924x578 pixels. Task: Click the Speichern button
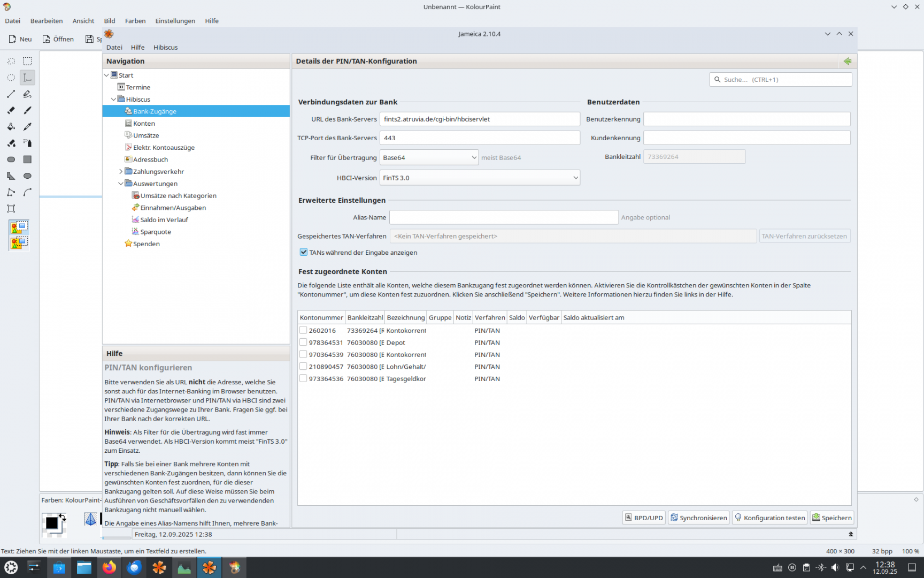pyautogui.click(x=831, y=518)
